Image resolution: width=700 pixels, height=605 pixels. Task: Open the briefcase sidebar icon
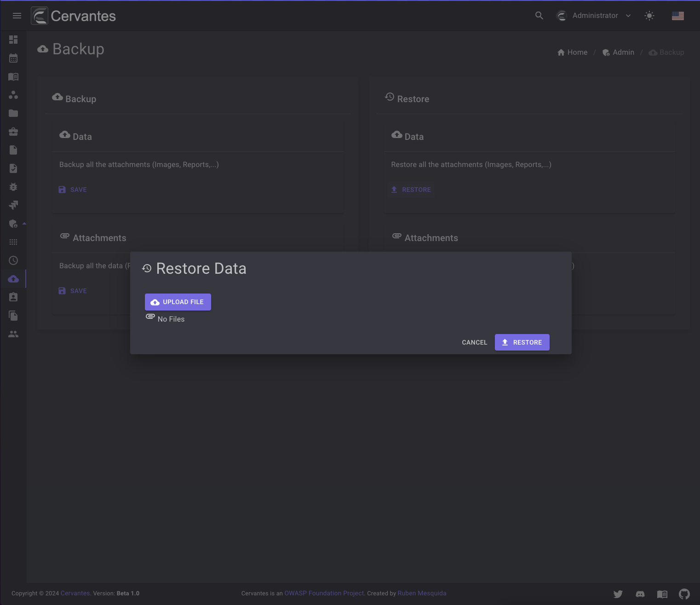(x=13, y=132)
